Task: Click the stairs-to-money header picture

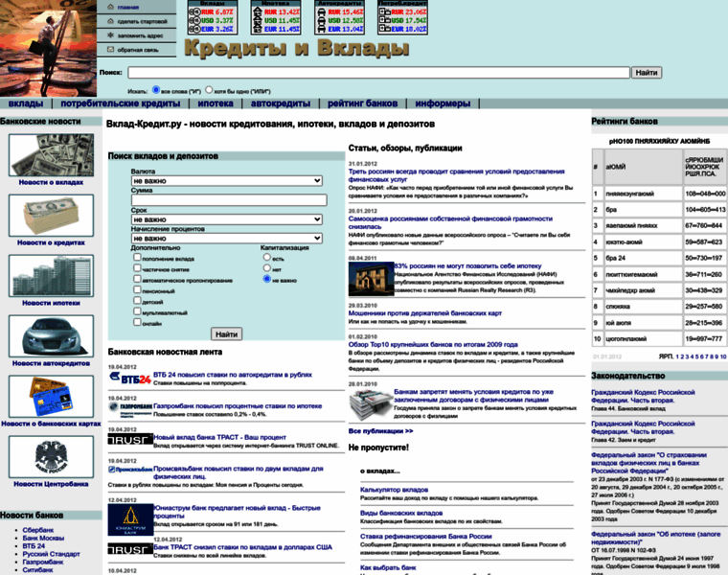Action: (x=48, y=48)
